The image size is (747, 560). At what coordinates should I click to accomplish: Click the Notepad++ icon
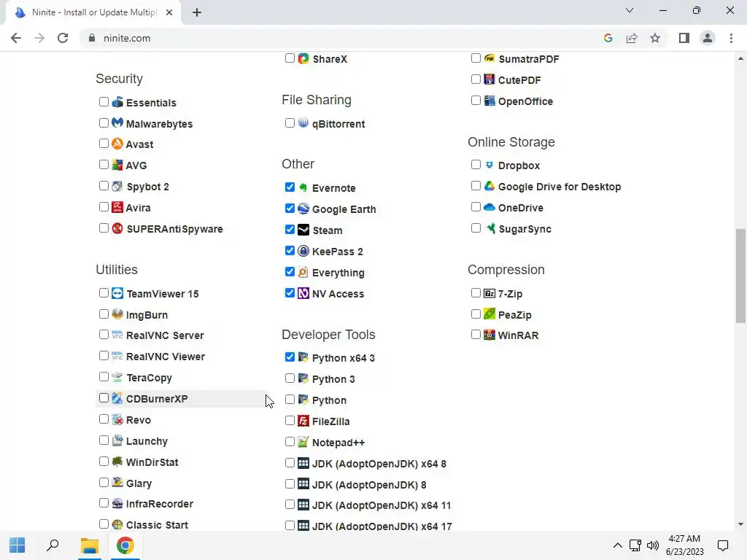pos(303,442)
